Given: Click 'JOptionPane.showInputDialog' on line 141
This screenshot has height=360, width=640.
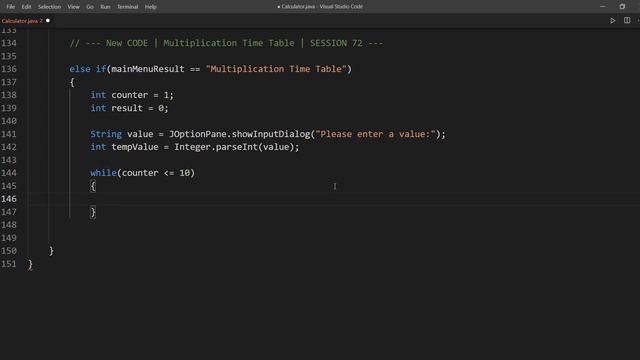Looking at the screenshot, I should (x=240, y=134).
